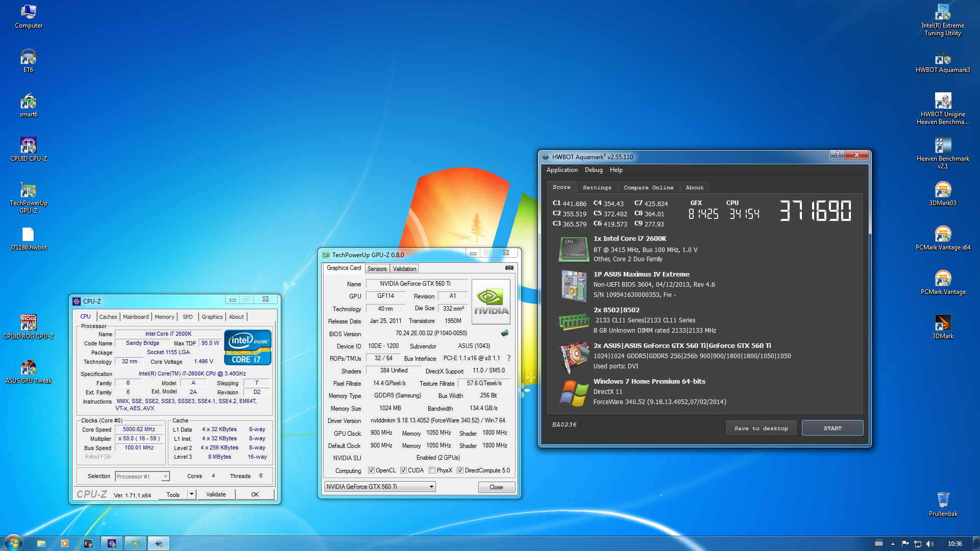Open the 3DMark desktop shortcut

tap(943, 327)
